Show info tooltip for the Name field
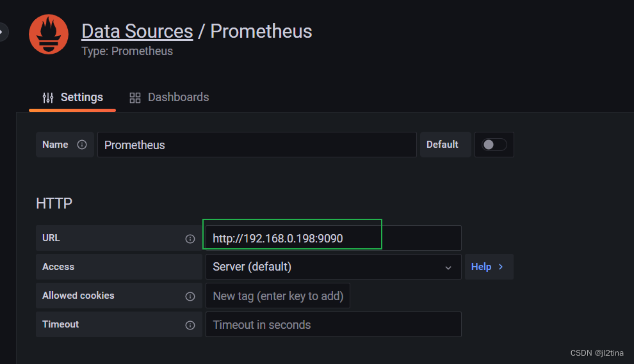The image size is (634, 364). coord(82,145)
